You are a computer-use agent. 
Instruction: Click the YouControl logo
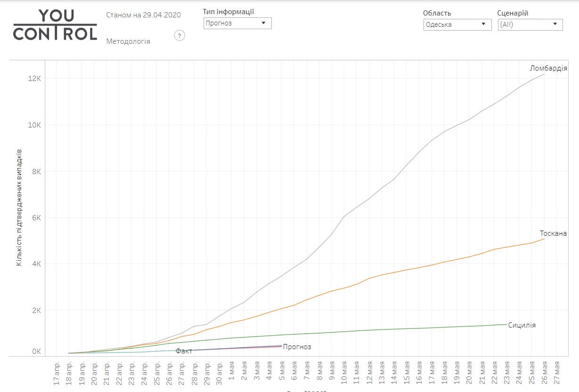(x=55, y=24)
